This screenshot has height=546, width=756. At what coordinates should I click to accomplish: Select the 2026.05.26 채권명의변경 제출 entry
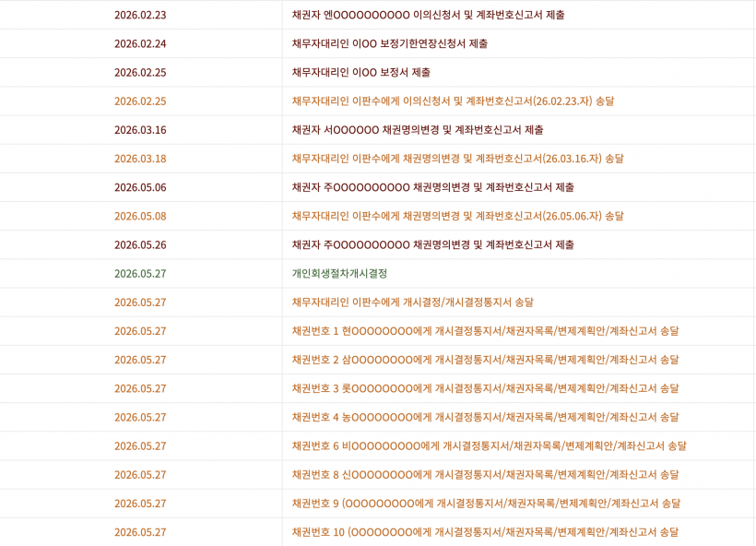tap(432, 244)
